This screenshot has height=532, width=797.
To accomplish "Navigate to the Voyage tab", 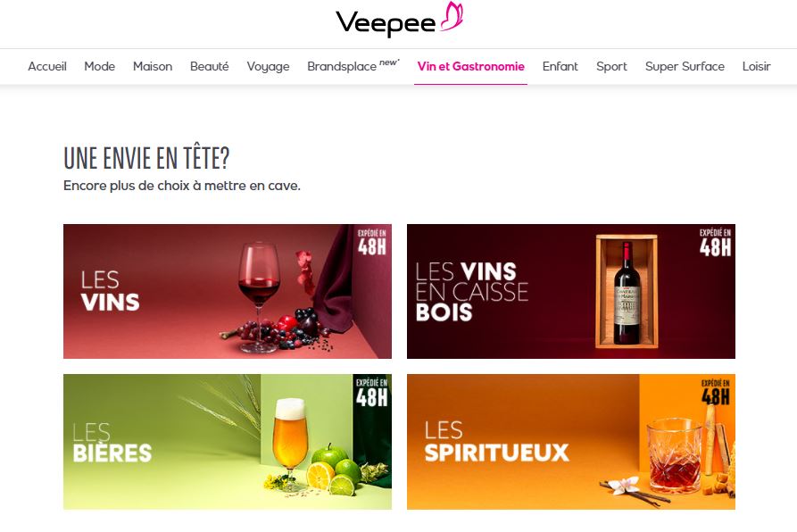I will coord(268,67).
